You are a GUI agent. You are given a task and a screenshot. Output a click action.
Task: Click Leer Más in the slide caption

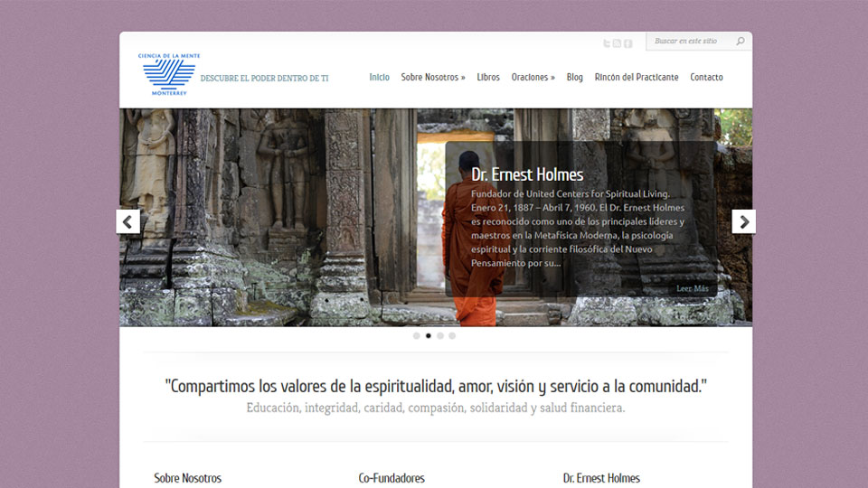click(693, 288)
